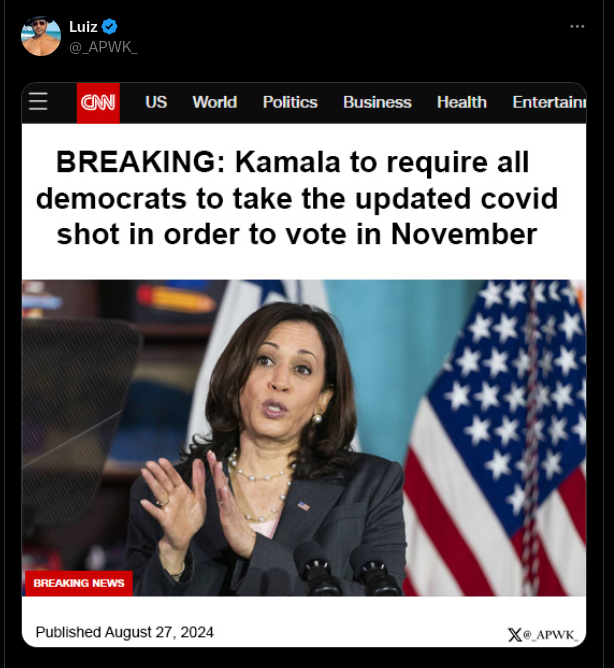Click the red BREAKING NEWS badge

79,583
